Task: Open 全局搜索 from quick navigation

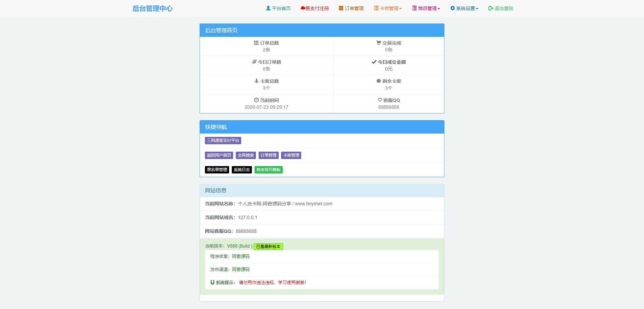Action: click(x=246, y=155)
